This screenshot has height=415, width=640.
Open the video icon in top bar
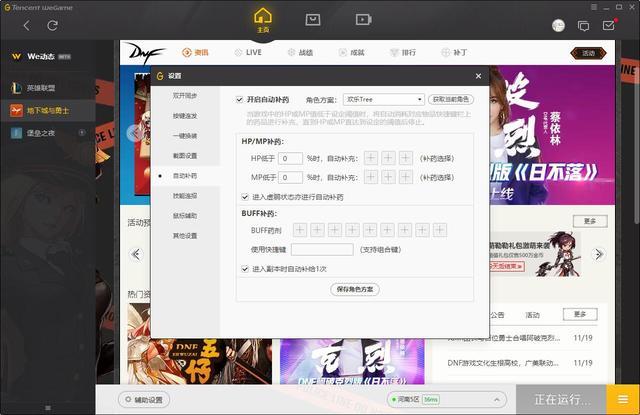pos(363,19)
